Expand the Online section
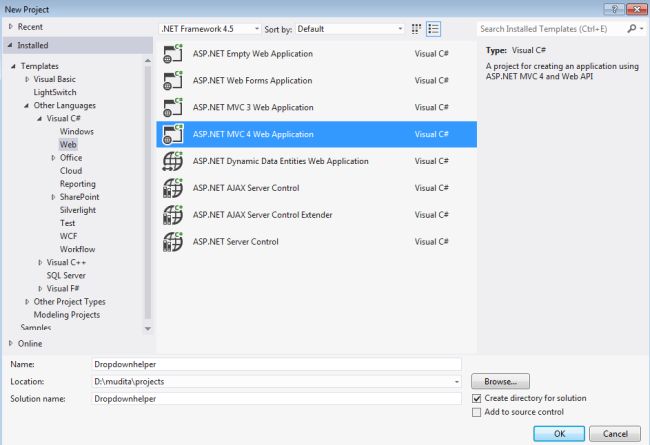Viewport: 650px width, 445px height. [x=11, y=343]
